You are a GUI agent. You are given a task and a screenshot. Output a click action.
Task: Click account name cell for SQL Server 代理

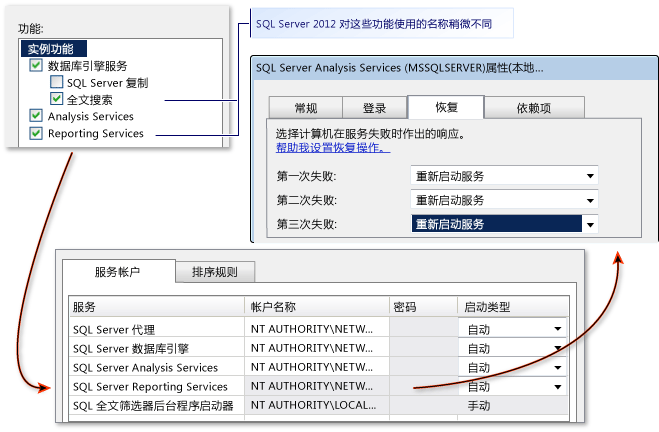[x=317, y=329]
